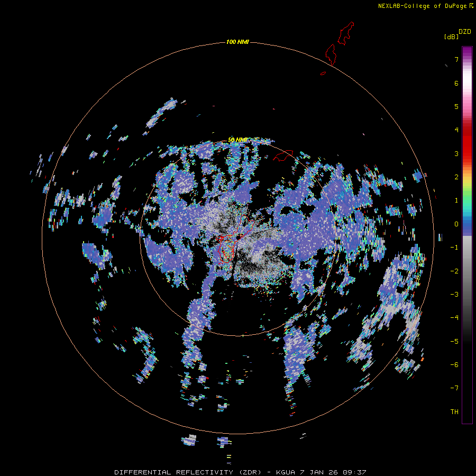Viewport: 476px width, 476px height.
Task: Click the '-5' tick on the color scale
Action: point(454,342)
